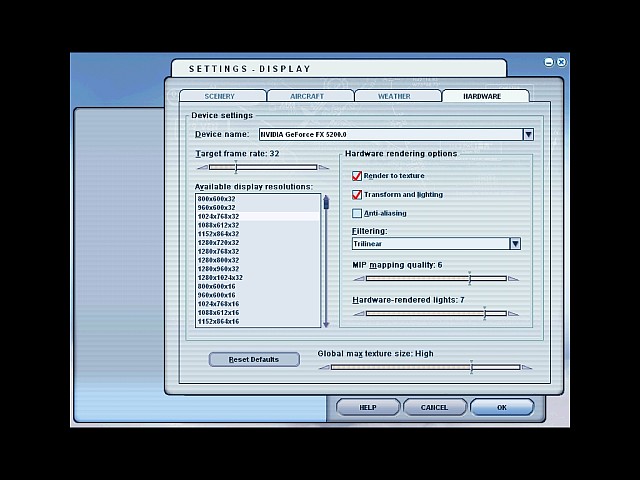Minimize the simulator window
Screen dimensions: 640x480
pyautogui.click(x=549, y=62)
